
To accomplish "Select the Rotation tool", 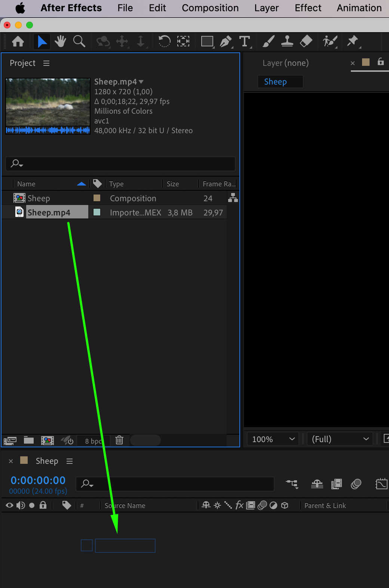I will tap(164, 41).
